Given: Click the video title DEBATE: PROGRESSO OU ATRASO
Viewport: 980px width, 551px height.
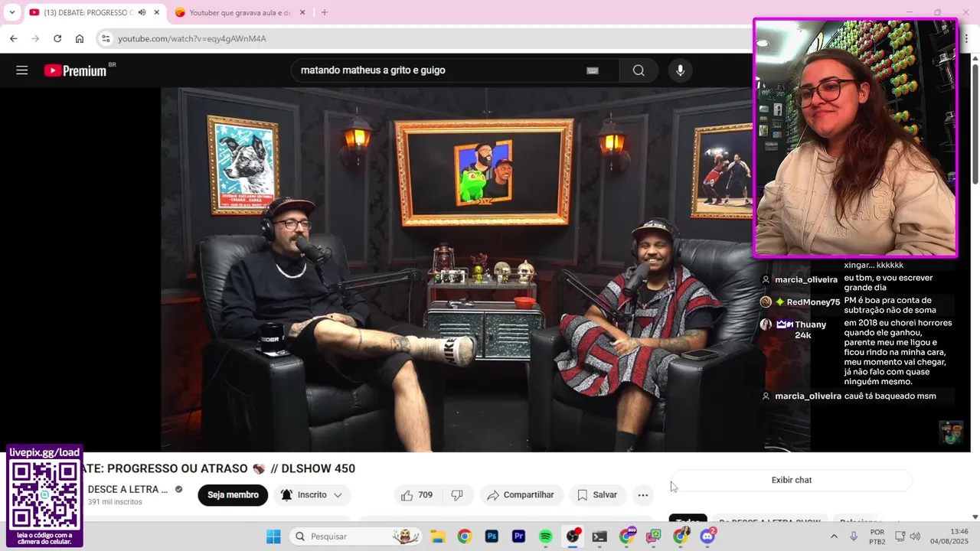Looking at the screenshot, I should (x=220, y=468).
